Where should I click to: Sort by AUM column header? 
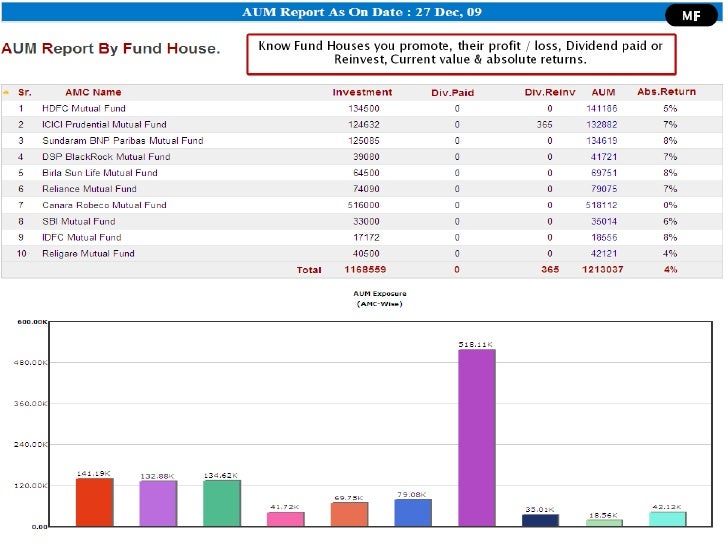(x=603, y=92)
